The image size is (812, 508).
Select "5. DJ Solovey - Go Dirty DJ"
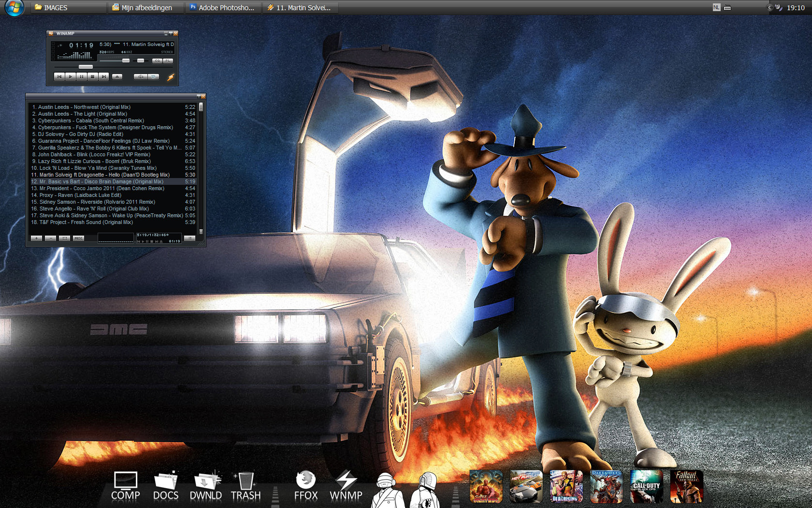(x=114, y=134)
